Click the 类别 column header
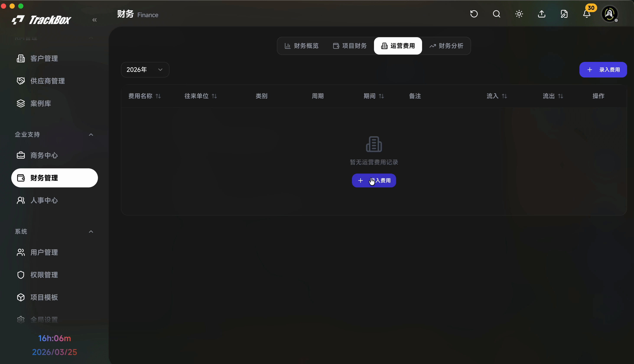This screenshot has width=634, height=364. click(262, 96)
